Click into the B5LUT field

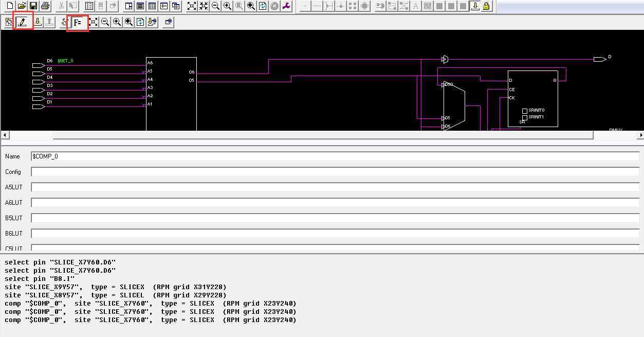point(335,218)
